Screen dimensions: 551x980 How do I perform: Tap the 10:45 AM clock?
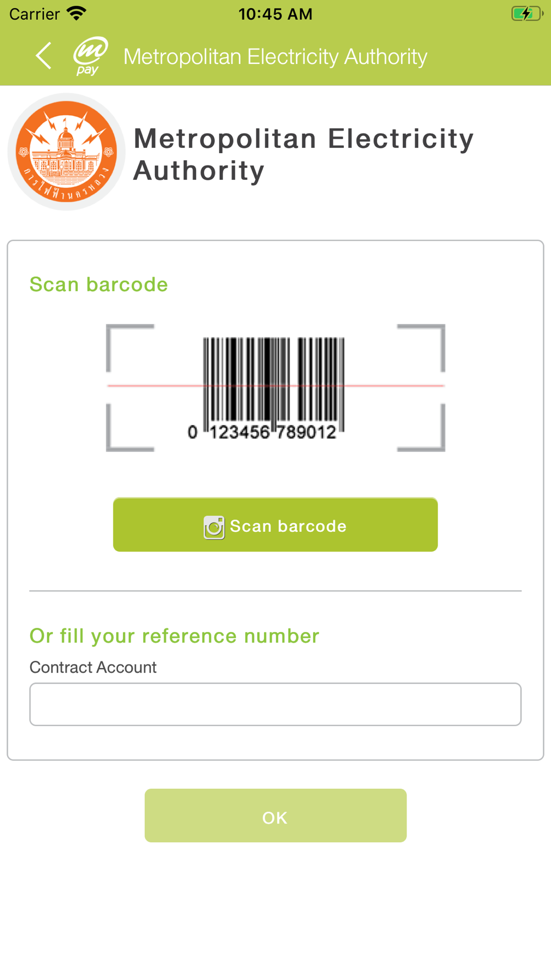(275, 14)
